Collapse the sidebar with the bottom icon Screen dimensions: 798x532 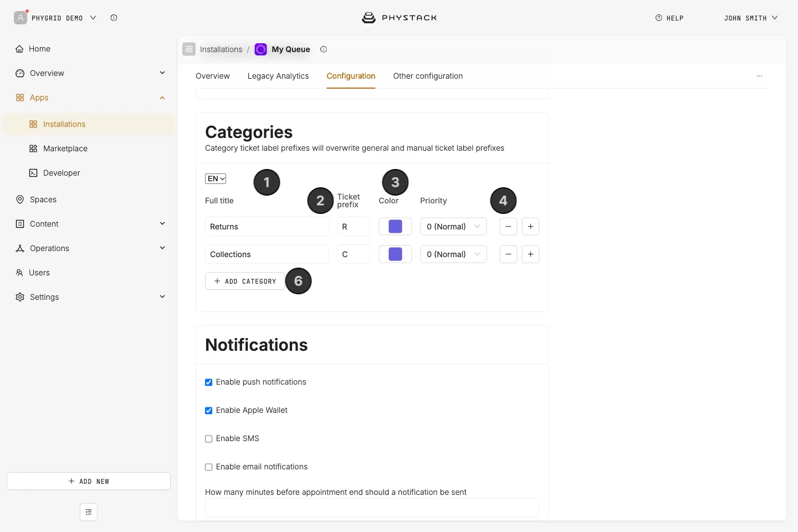[89, 512]
